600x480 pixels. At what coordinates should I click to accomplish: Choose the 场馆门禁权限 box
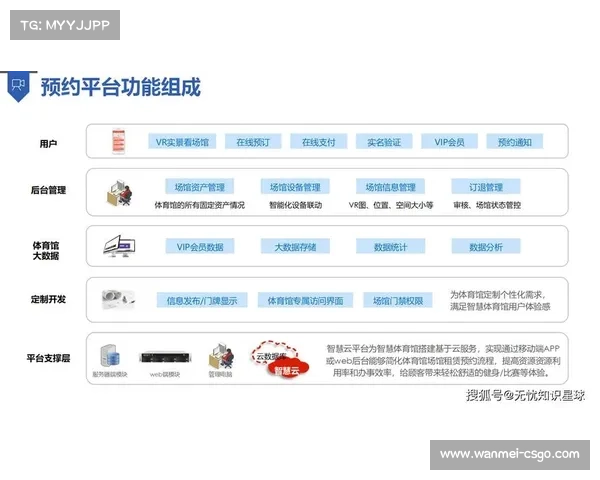(398, 300)
